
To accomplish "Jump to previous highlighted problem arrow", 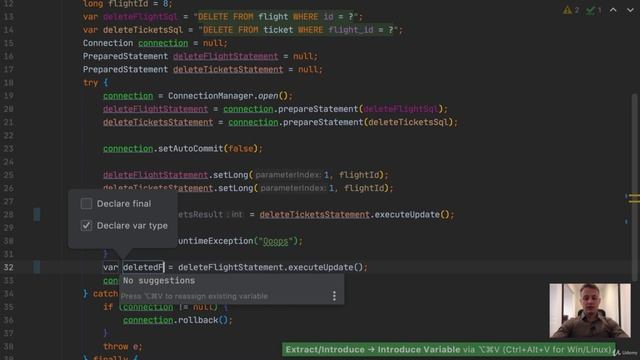I will [613, 10].
